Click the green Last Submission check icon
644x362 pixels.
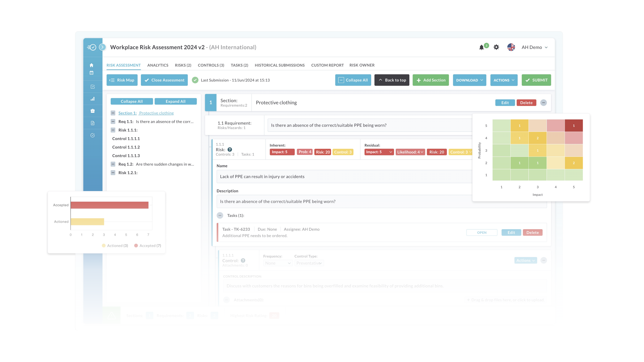[195, 80]
